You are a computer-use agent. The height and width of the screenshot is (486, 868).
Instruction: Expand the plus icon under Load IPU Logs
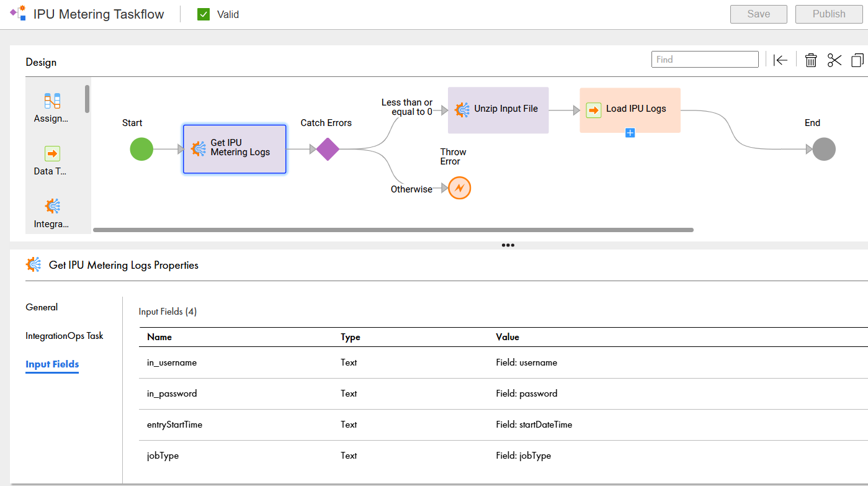click(x=630, y=132)
